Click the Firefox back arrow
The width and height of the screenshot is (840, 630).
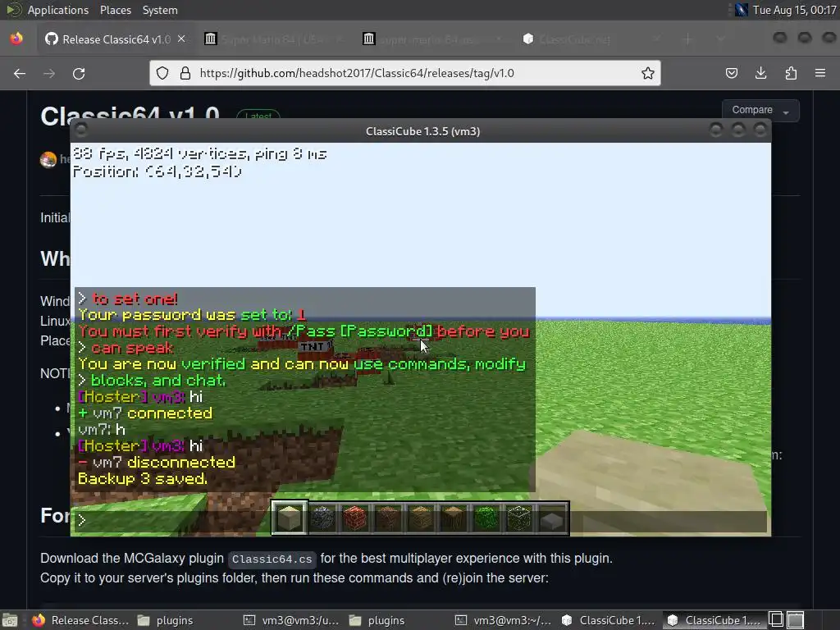pyautogui.click(x=20, y=73)
